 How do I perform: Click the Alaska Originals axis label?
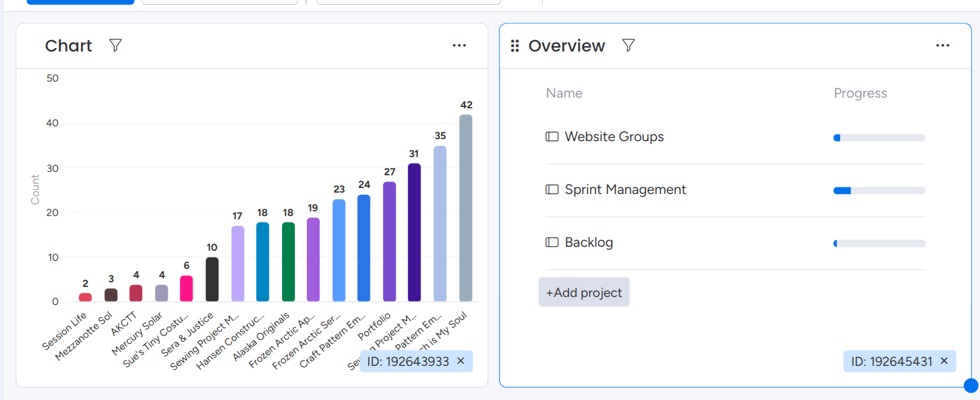(261, 336)
